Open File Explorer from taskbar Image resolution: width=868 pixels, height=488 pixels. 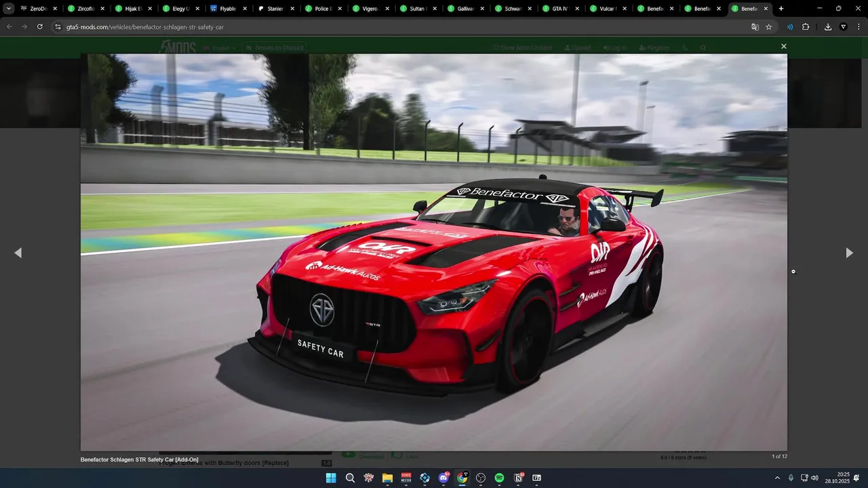click(x=387, y=478)
